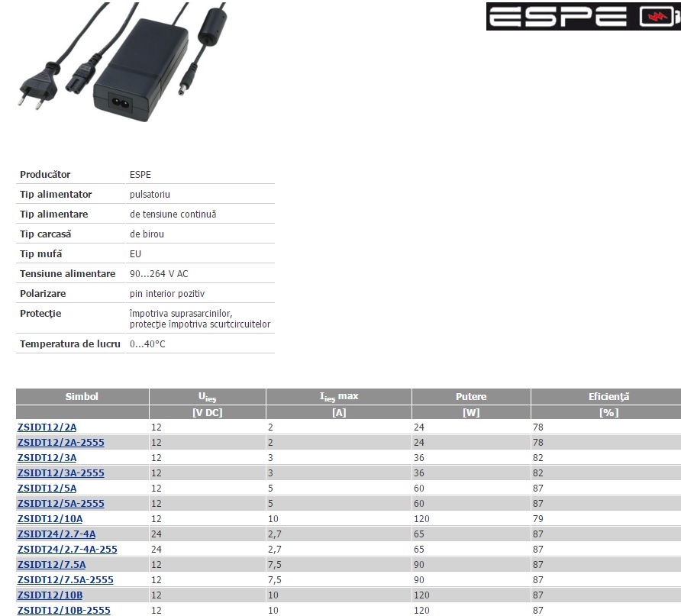Click the Tip alimentator label

56,195
